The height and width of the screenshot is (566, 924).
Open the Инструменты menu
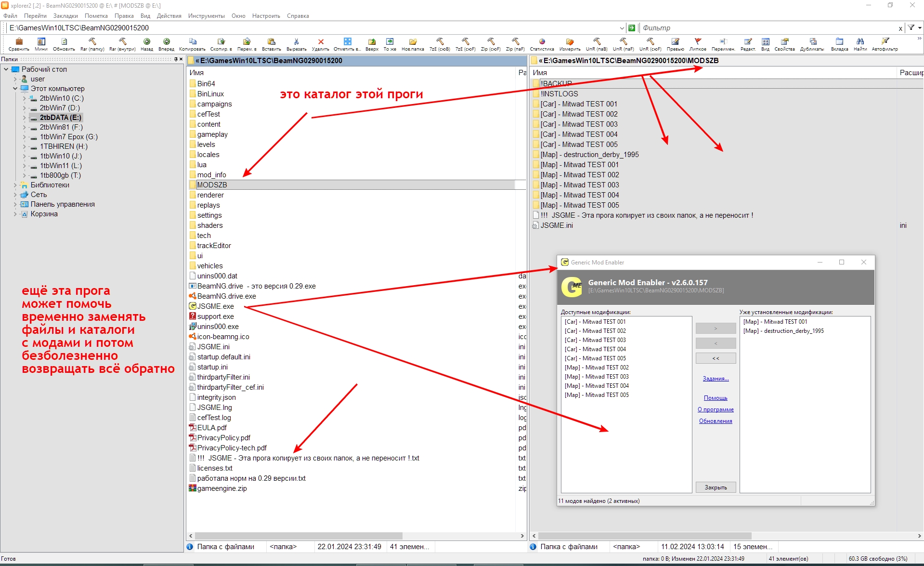[x=206, y=16]
